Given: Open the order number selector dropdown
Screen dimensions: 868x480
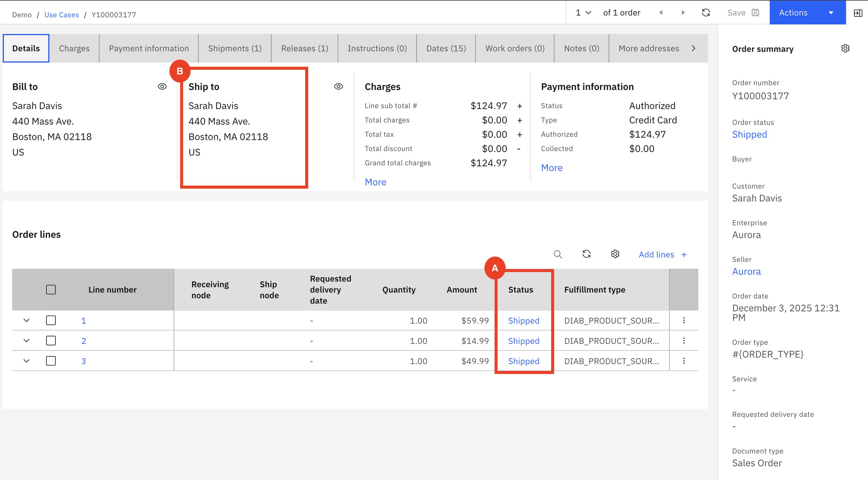Looking at the screenshot, I should (x=583, y=12).
